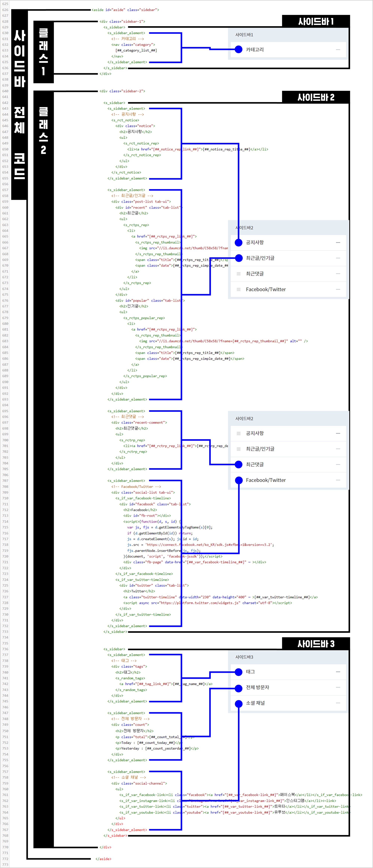
Task: Collapse 공지사항 in the upper 사이드바2 panel
Action: click(338, 243)
